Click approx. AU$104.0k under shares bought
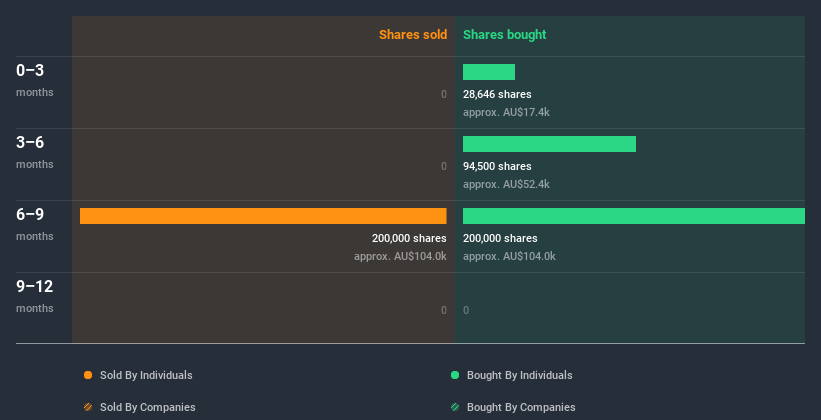Screen dimensions: 821x420 tap(509, 256)
